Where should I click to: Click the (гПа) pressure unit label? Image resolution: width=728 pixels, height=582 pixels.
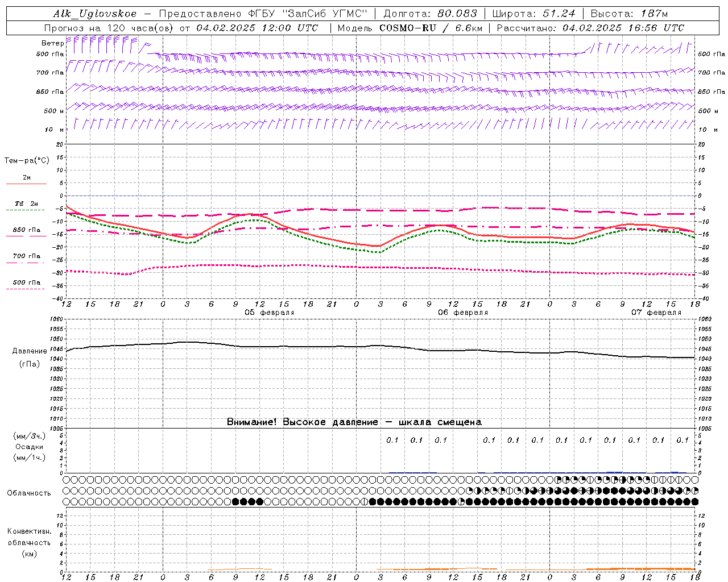[30, 364]
